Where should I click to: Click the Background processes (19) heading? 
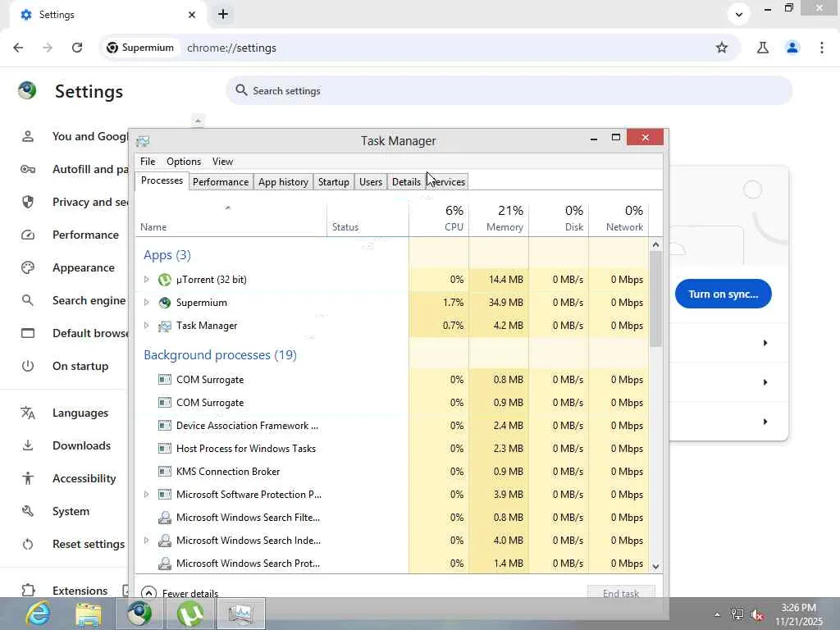[220, 355]
